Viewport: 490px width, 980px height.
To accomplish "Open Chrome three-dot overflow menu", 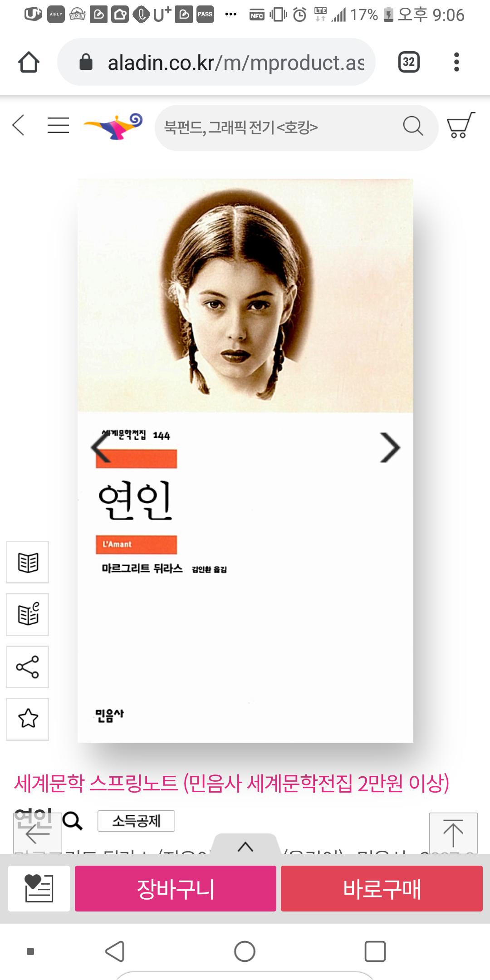I will pos(456,62).
